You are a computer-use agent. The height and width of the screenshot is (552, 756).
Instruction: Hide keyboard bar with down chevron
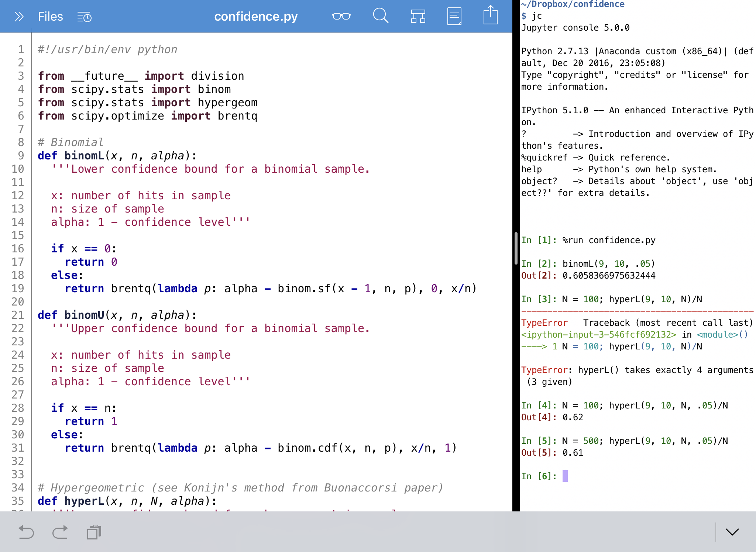[732, 532]
